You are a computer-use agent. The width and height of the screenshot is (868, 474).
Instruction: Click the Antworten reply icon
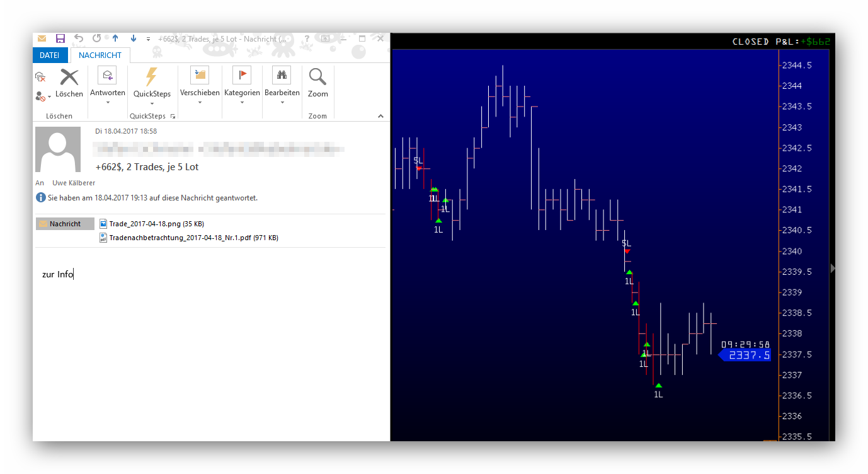[x=107, y=76]
